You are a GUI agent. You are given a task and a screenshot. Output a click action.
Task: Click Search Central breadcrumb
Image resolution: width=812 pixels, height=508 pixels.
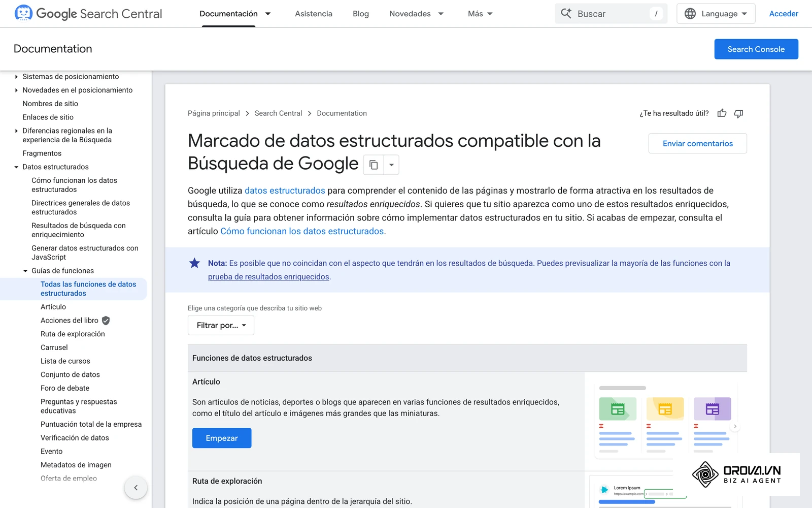click(x=278, y=113)
